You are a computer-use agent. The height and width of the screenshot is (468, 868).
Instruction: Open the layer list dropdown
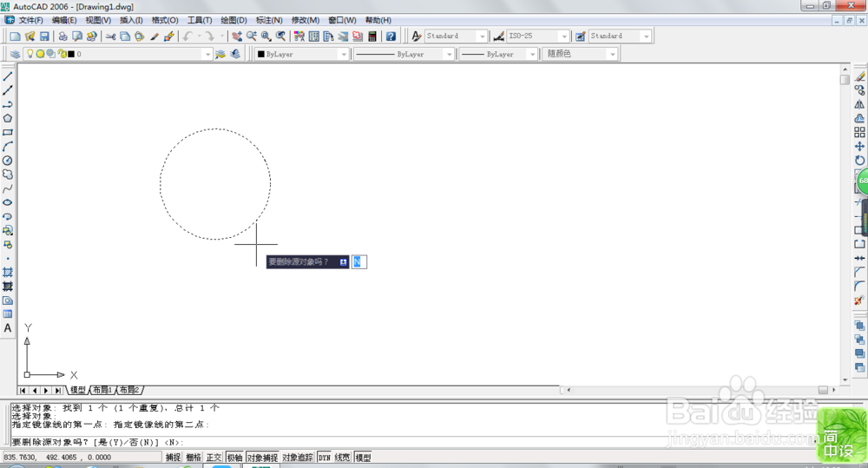tap(207, 55)
